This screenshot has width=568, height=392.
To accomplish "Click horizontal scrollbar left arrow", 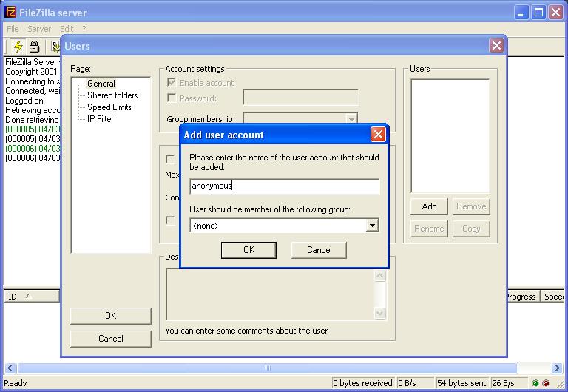I will pos(10,368).
